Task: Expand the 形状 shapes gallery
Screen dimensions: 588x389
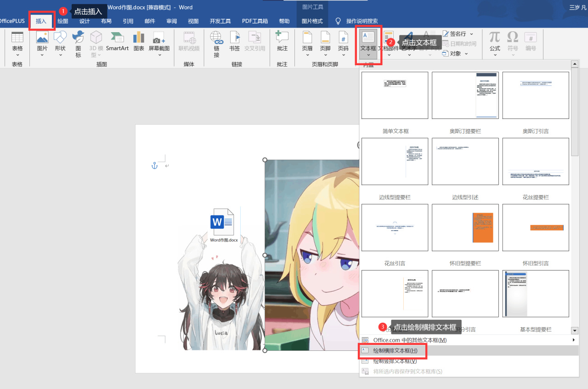Action: click(x=60, y=55)
